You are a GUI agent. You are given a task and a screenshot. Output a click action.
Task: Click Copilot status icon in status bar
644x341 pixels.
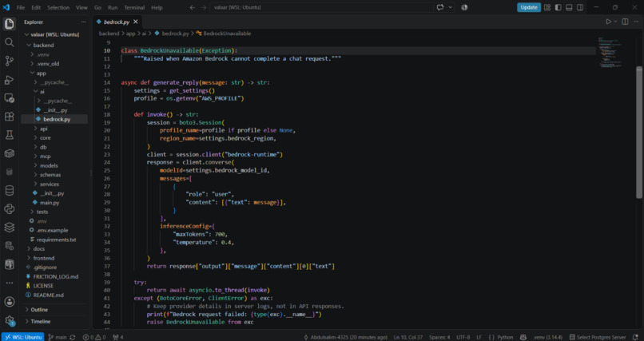point(523,337)
